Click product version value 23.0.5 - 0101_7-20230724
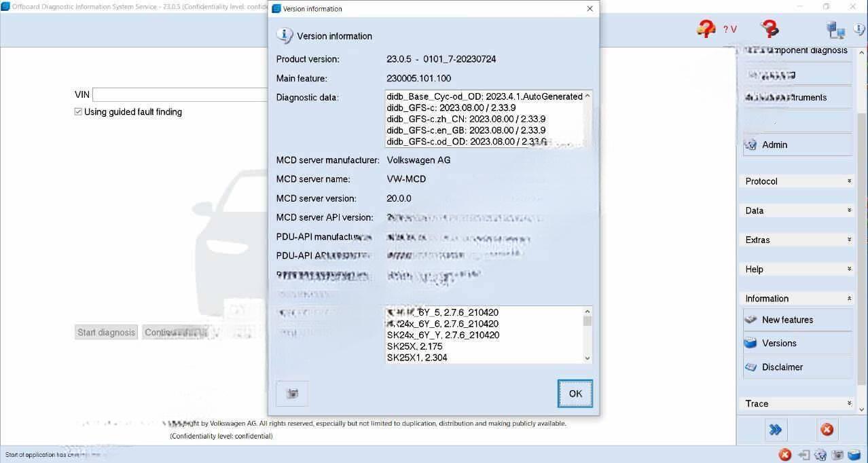This screenshot has width=868, height=463. [441, 59]
